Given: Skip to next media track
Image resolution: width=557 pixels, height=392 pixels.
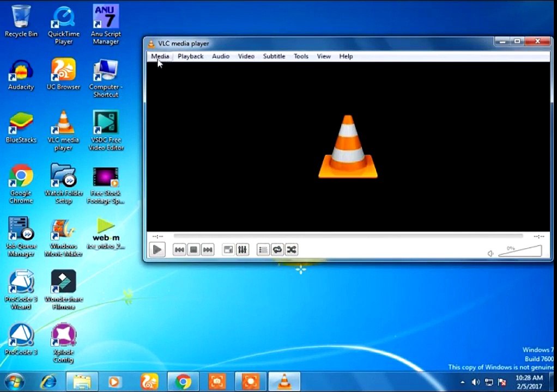Looking at the screenshot, I should pos(208,250).
